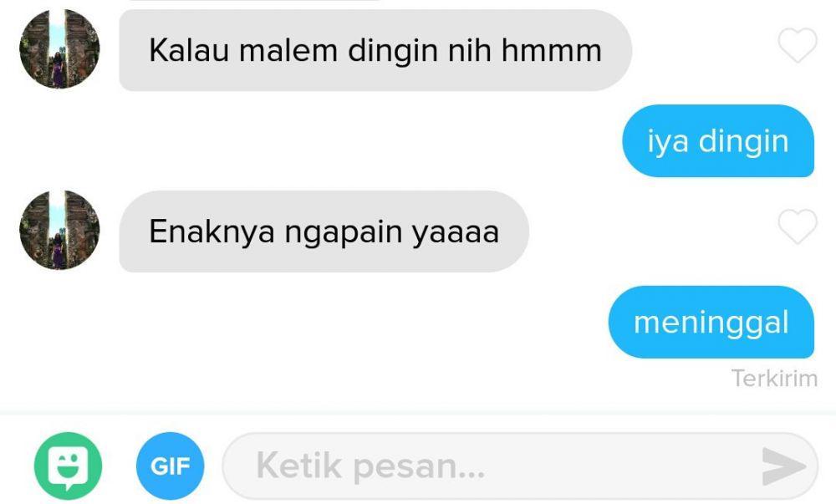
Task: Click the placeholder word "pesan..." in the text box
Action: click(419, 468)
